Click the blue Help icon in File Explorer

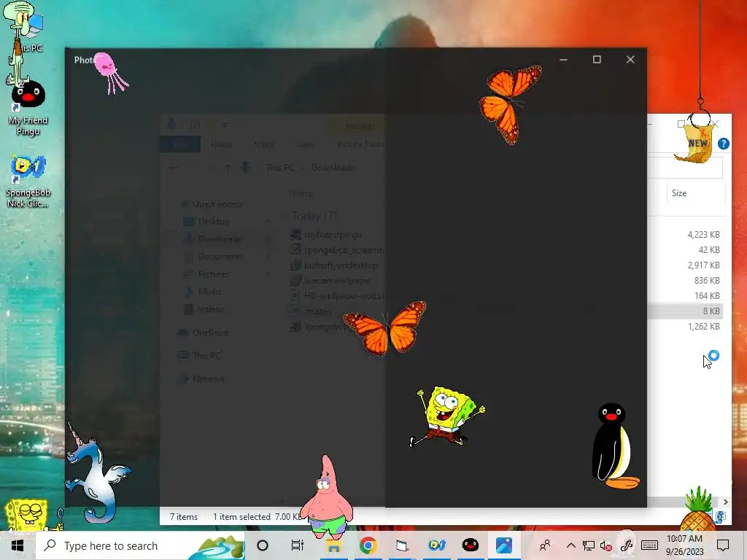click(x=723, y=144)
